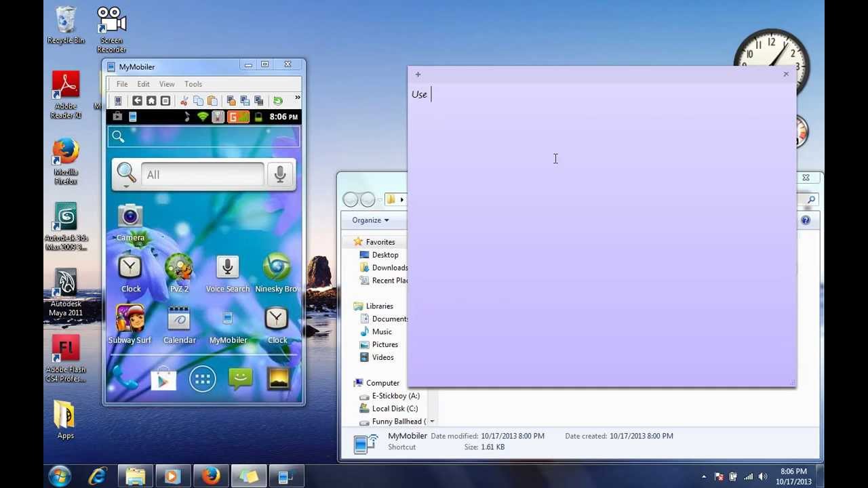
Task: Open the Organize dropdown in Explorer
Action: click(x=370, y=220)
